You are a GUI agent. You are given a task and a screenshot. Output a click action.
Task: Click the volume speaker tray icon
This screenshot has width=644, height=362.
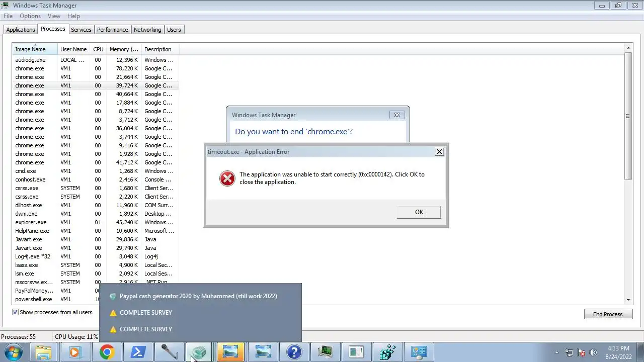click(x=593, y=352)
